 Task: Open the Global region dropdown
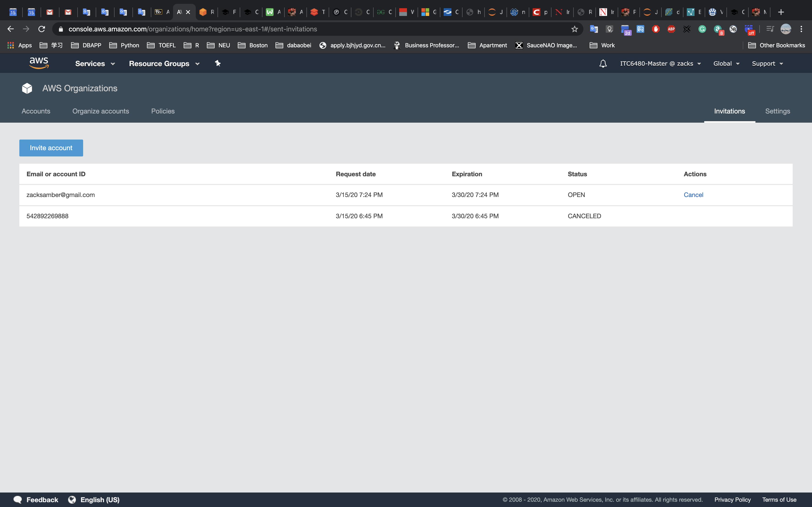point(726,64)
